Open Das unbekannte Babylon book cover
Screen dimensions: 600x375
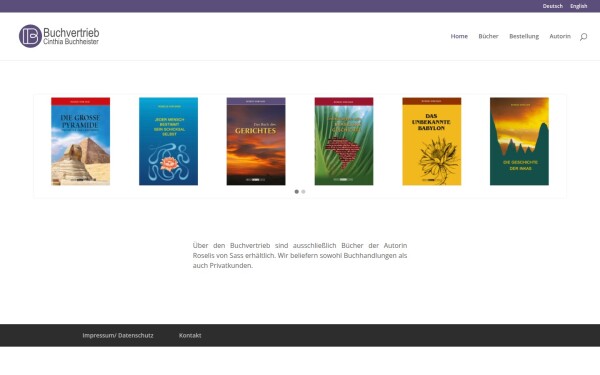click(432, 141)
